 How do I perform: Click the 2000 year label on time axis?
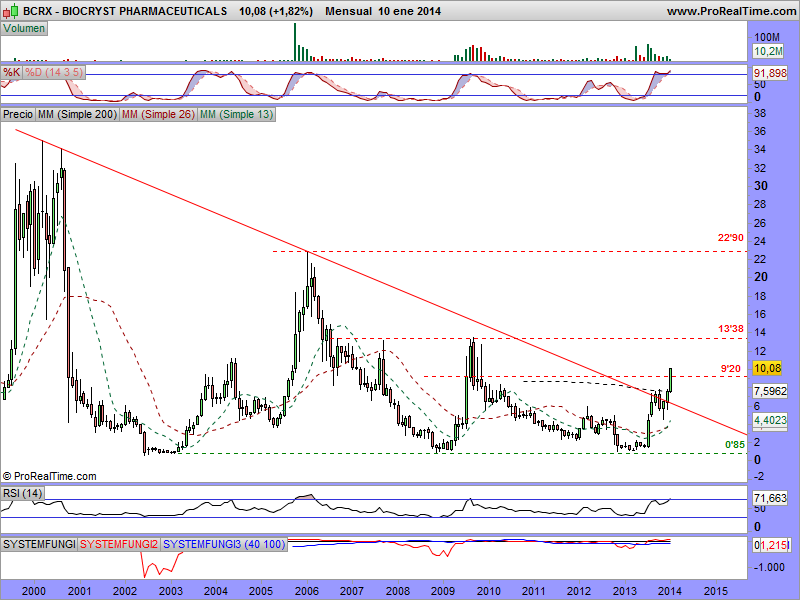tap(34, 591)
